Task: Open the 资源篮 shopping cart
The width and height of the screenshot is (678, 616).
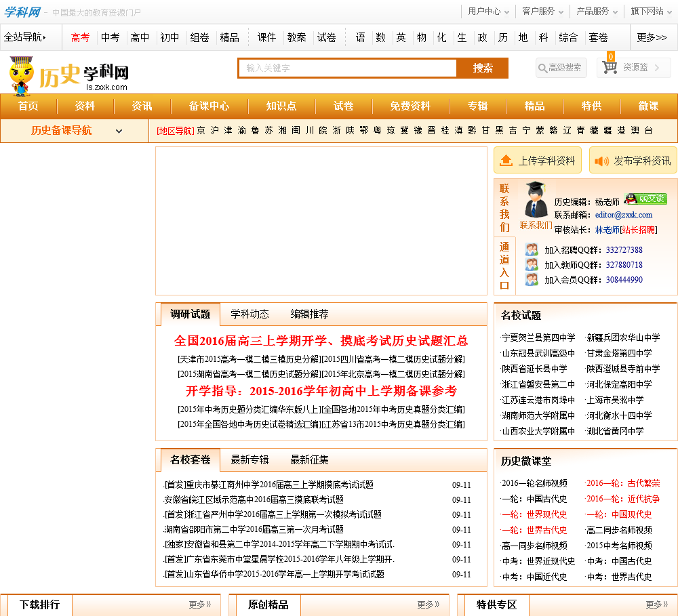Action: coord(633,68)
